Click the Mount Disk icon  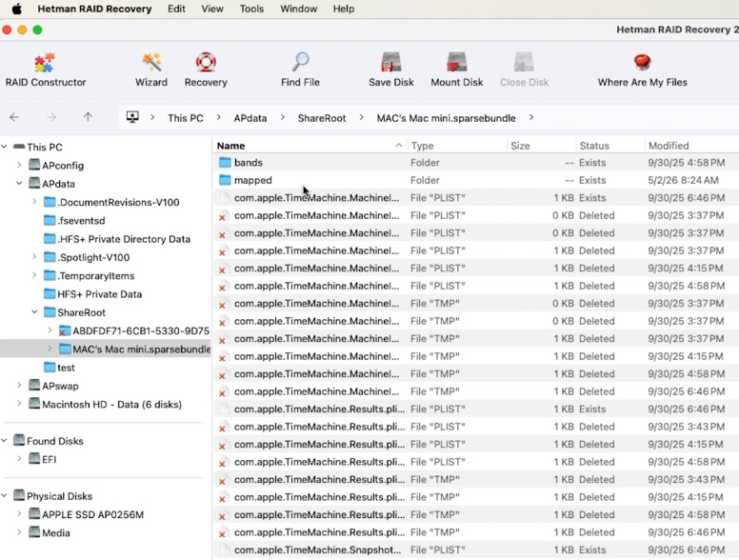pos(457,62)
